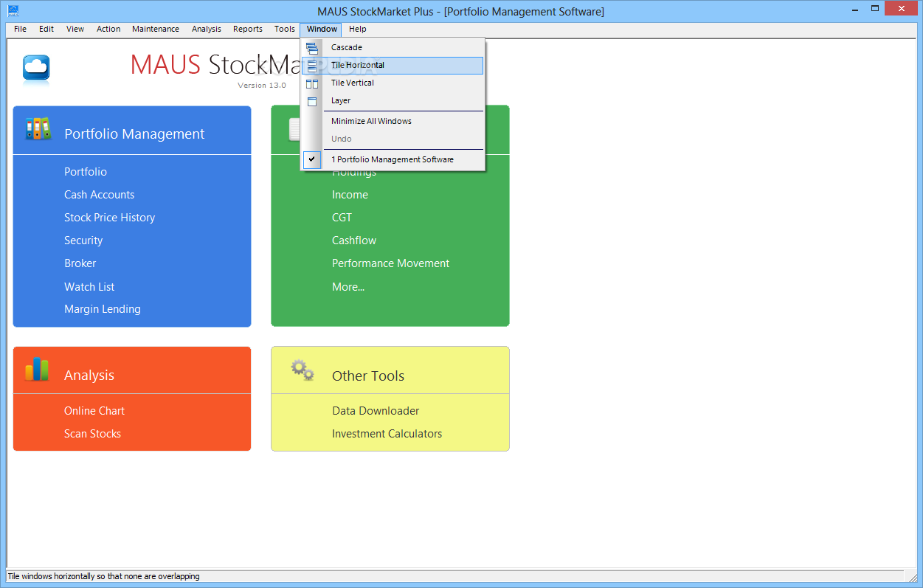The image size is (923, 588).
Task: Click More... in the green panel
Action: (348, 287)
